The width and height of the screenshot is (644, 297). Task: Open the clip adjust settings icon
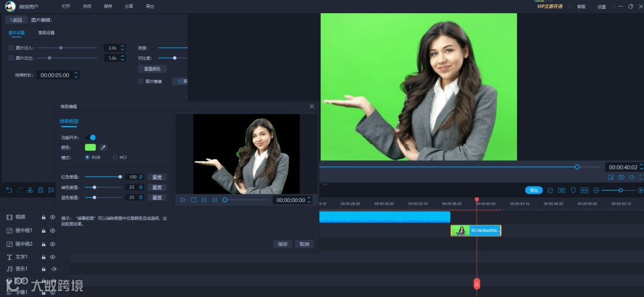pos(51,190)
